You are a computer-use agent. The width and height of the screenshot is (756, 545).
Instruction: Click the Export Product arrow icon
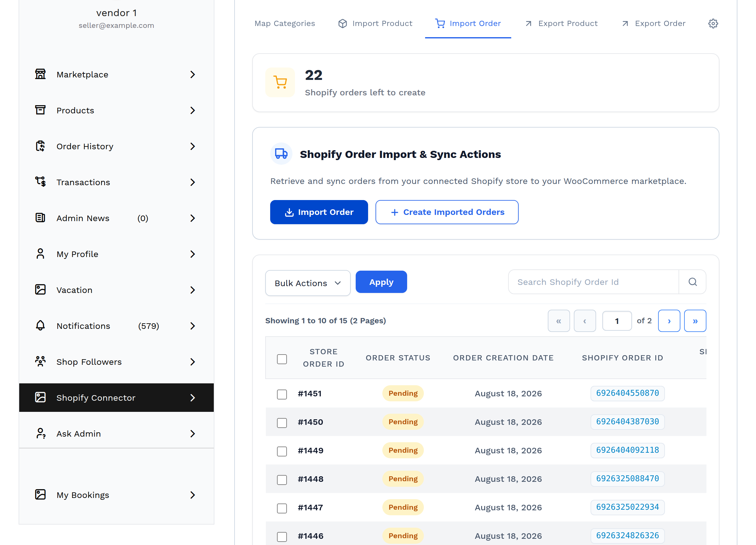(x=529, y=24)
